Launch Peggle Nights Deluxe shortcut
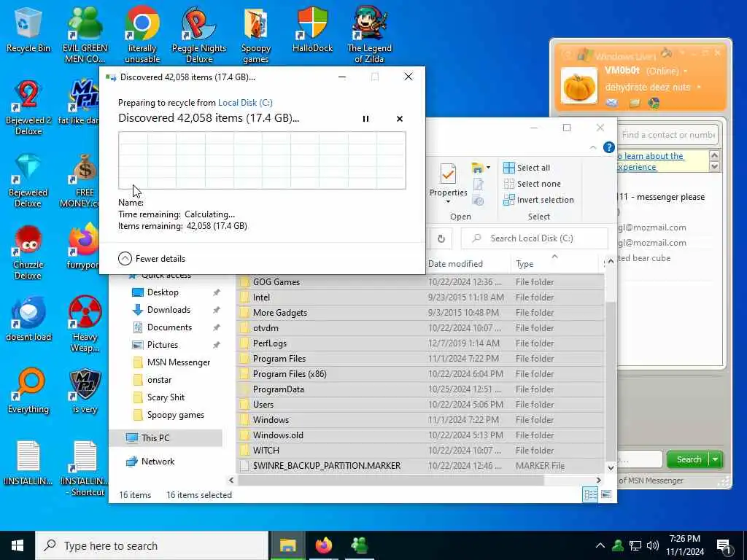Image resolution: width=747 pixels, height=560 pixels. click(x=199, y=35)
